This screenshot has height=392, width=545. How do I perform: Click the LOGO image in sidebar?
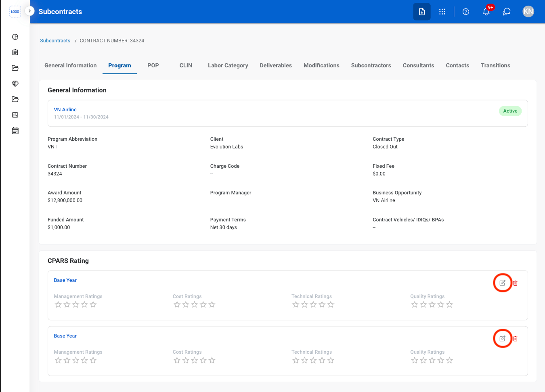point(15,12)
